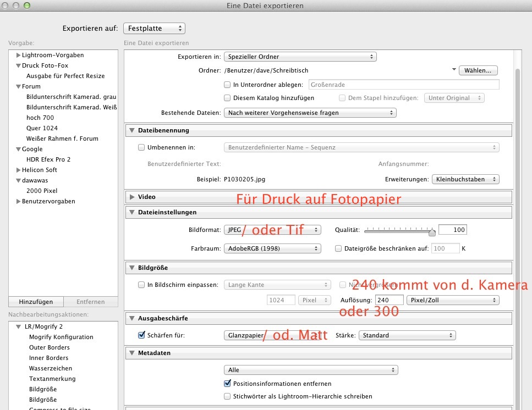Collapse the Dateieinstellungen section triangle
Viewport: 532px width, 410px height.
pos(132,212)
